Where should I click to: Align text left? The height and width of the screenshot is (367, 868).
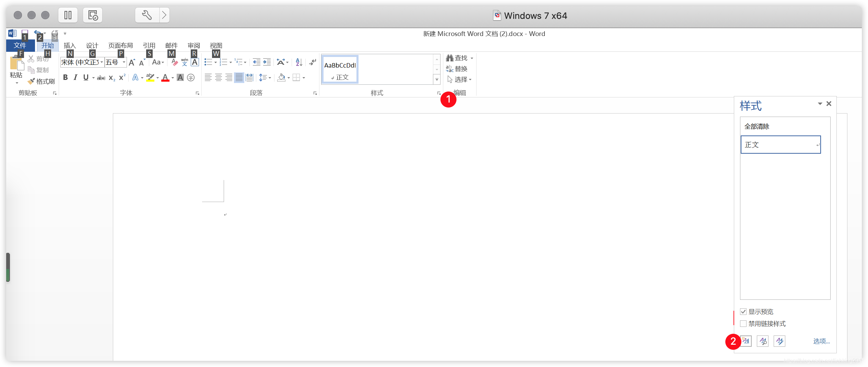208,78
